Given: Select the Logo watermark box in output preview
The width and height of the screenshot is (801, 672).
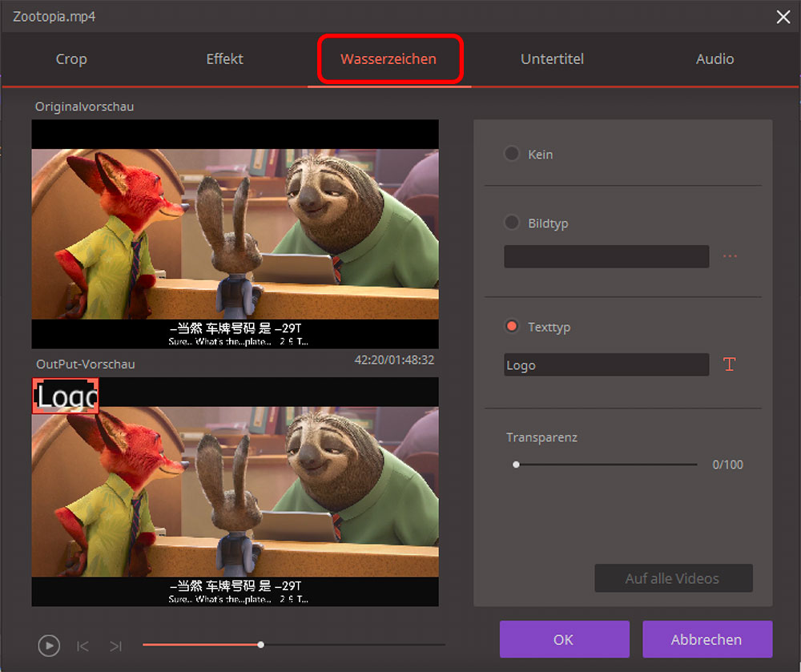Looking at the screenshot, I should click(66, 396).
